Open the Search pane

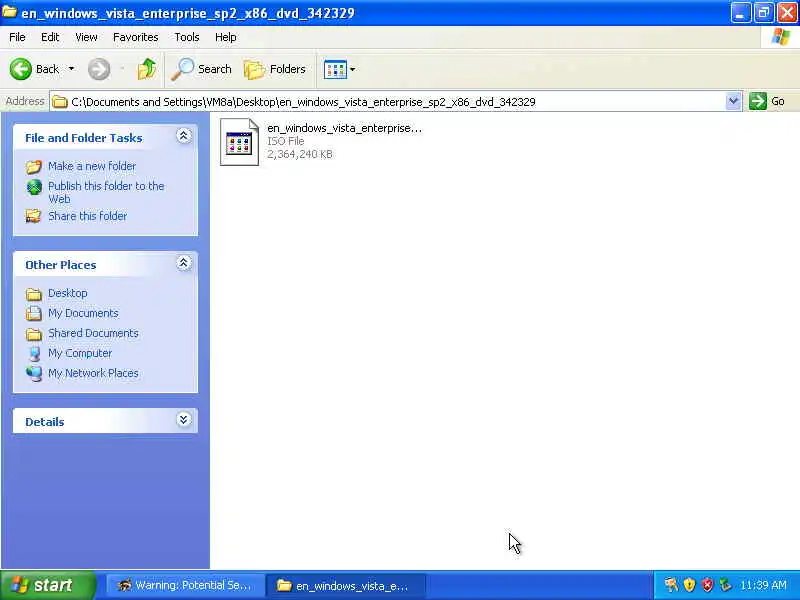201,69
